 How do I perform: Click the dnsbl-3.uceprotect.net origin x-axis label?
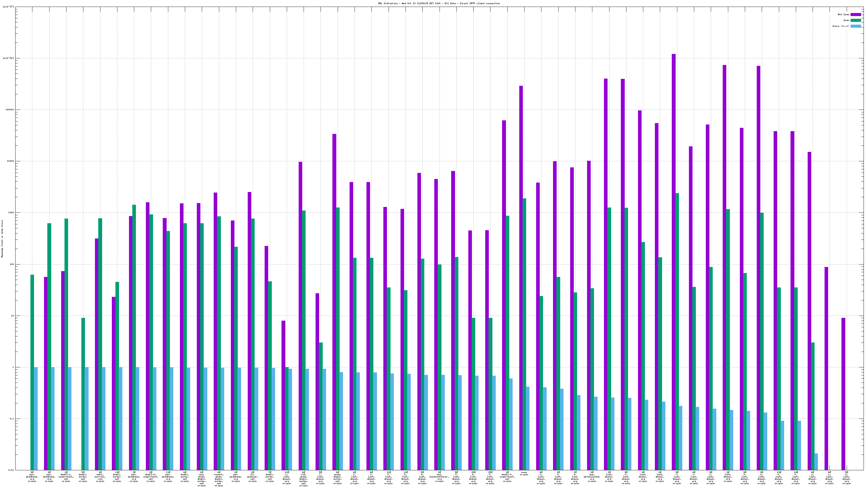coord(507,477)
